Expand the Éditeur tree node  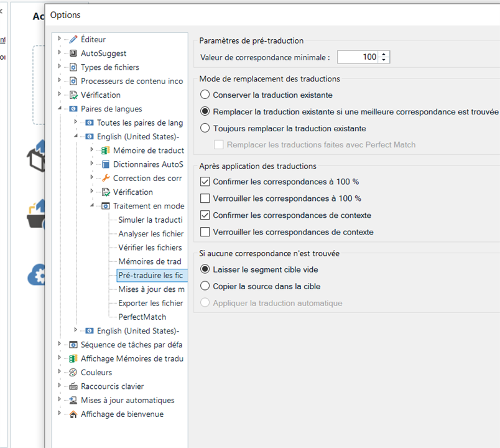pos(59,39)
